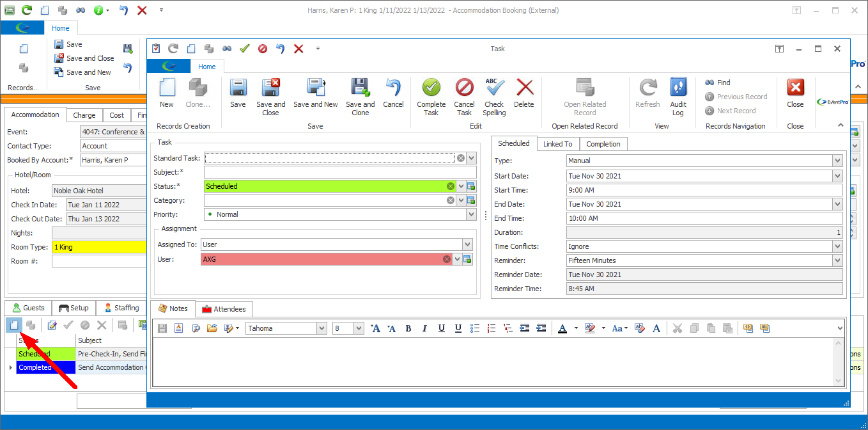
Task: Click the cut scissors icon in Notes toolbar
Action: point(678,328)
